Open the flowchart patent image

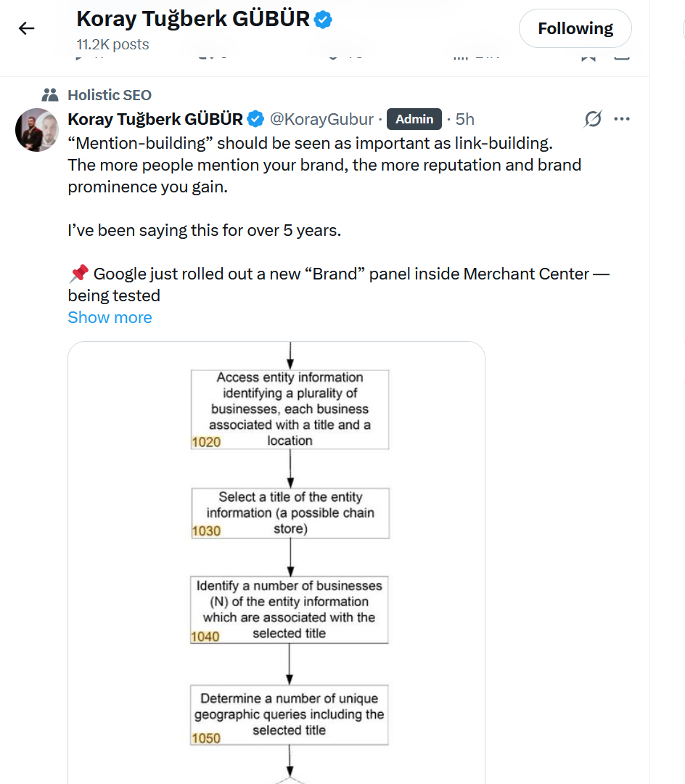click(276, 563)
